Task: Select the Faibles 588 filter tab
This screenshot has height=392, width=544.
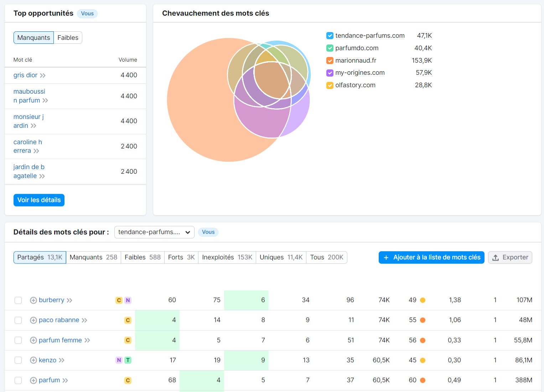Action: [x=143, y=257]
